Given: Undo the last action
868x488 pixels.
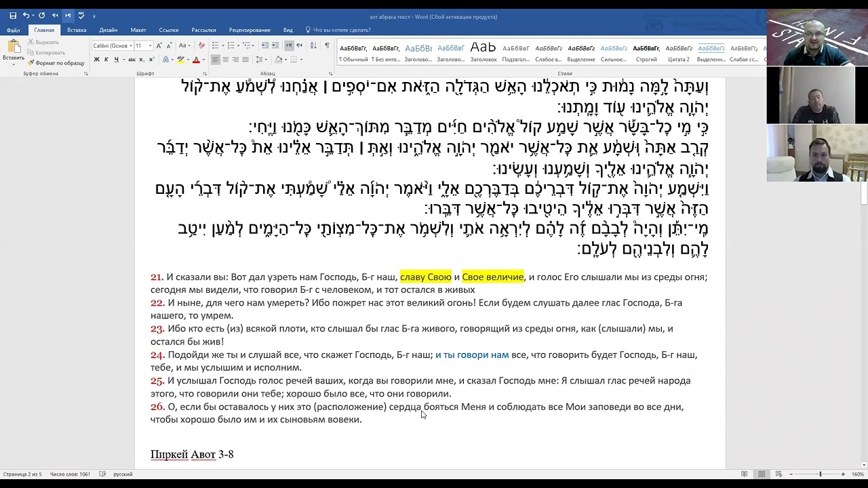Looking at the screenshot, I should pos(26,16).
